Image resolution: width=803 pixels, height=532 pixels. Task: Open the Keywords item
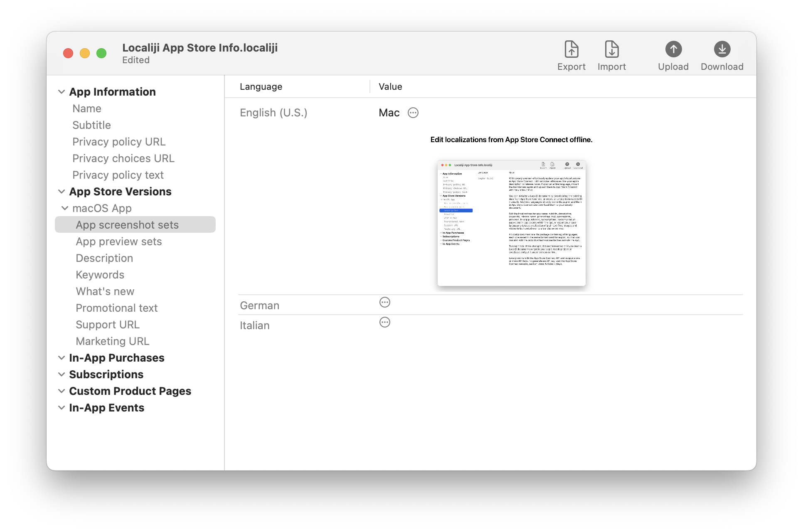(x=100, y=275)
